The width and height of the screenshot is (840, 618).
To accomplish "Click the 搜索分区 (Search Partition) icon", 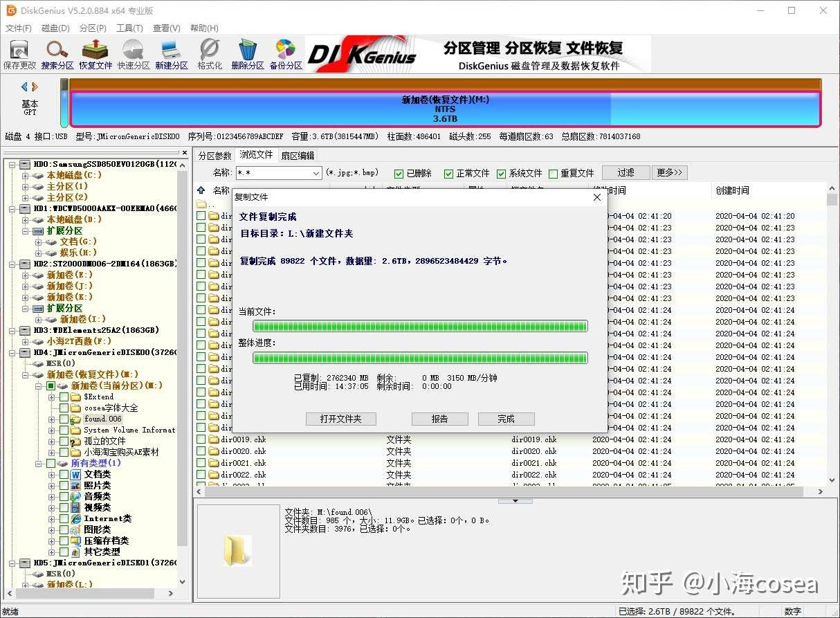I will tap(57, 54).
